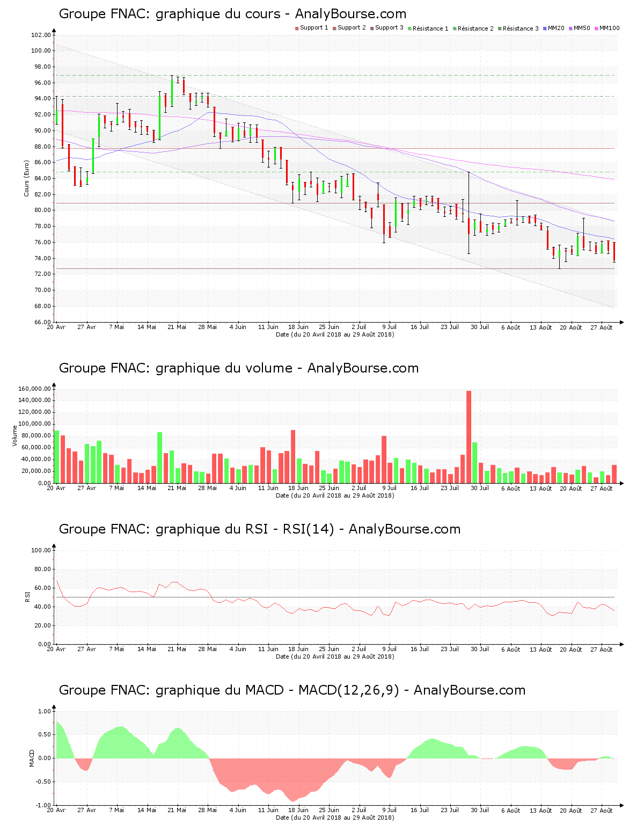644x832 pixels.
Task: Select the Résistance 3 legend label
Action: [x=521, y=28]
